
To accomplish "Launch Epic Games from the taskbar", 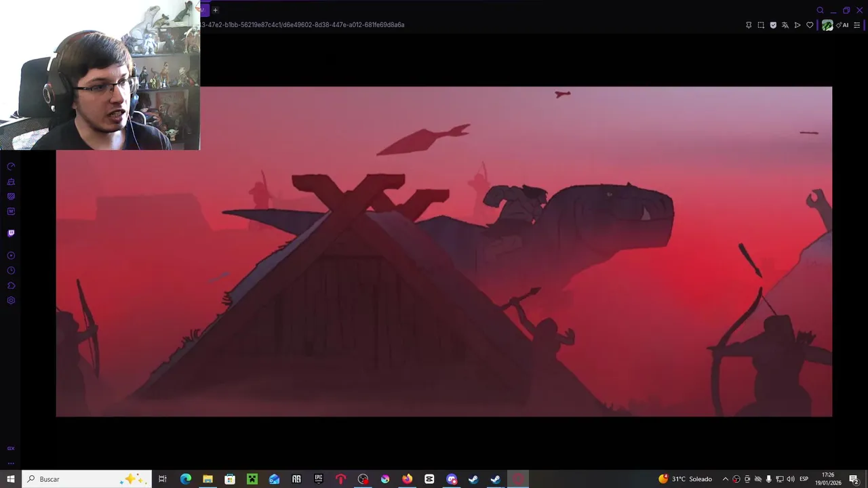I will click(x=319, y=479).
